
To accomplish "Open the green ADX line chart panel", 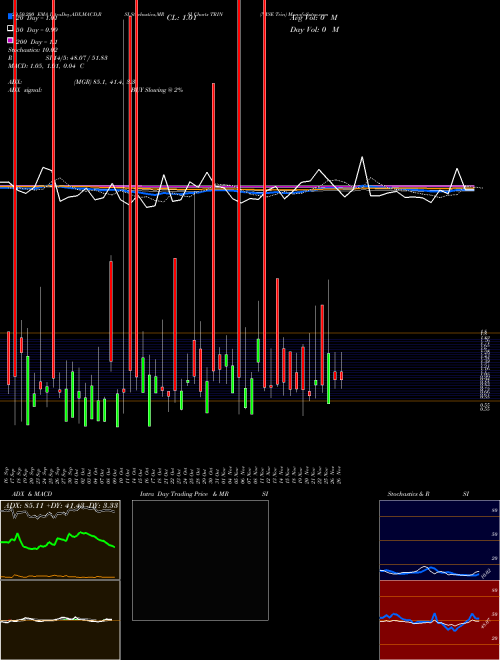I will pyautogui.click(x=60, y=540).
